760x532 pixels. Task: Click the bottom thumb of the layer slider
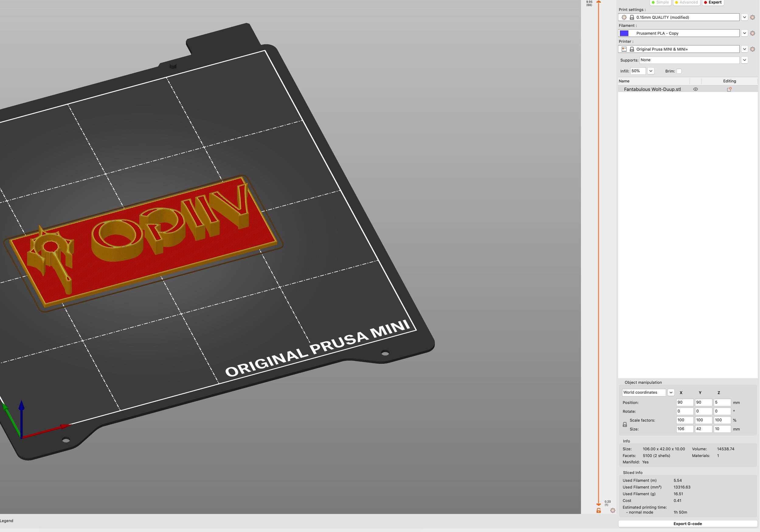point(599,505)
